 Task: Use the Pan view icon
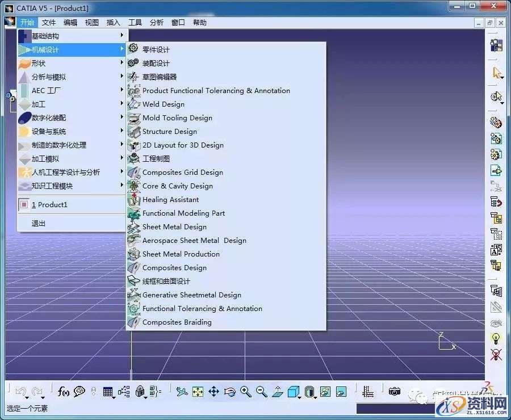(x=213, y=391)
